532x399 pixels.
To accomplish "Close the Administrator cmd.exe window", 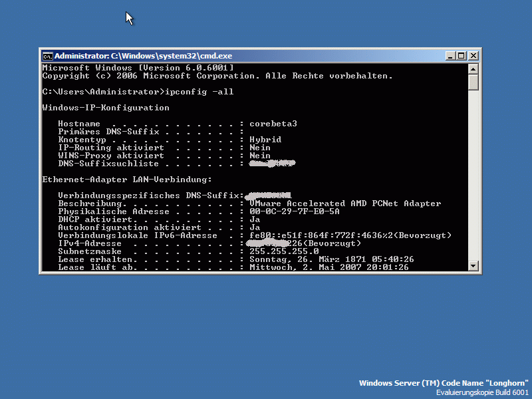I will click(x=473, y=56).
